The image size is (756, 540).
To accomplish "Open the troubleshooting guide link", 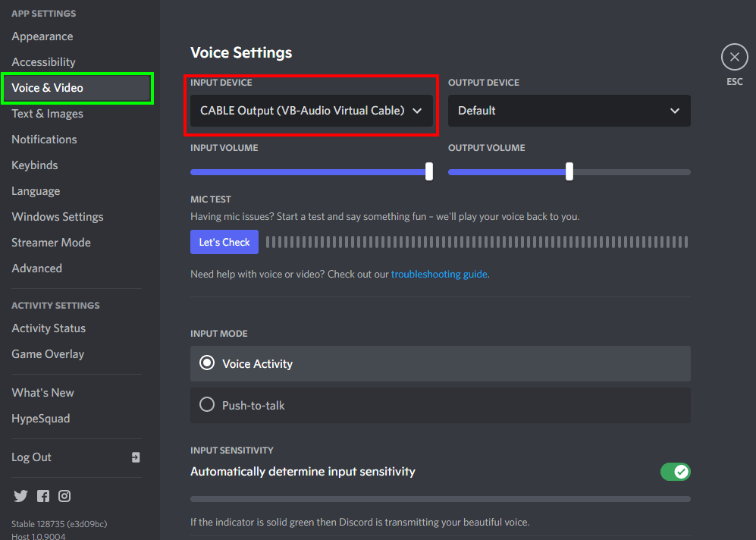I will click(x=439, y=275).
